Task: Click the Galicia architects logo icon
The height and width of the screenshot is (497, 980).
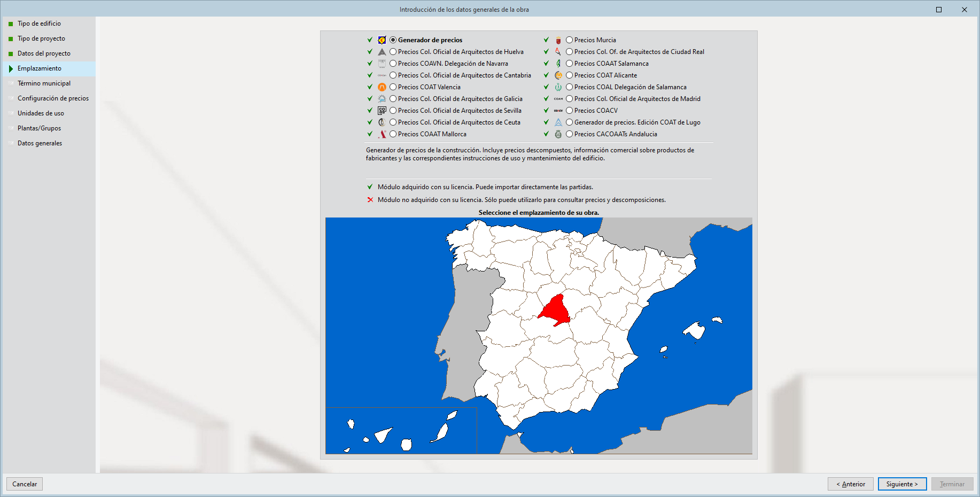Action: tap(382, 99)
